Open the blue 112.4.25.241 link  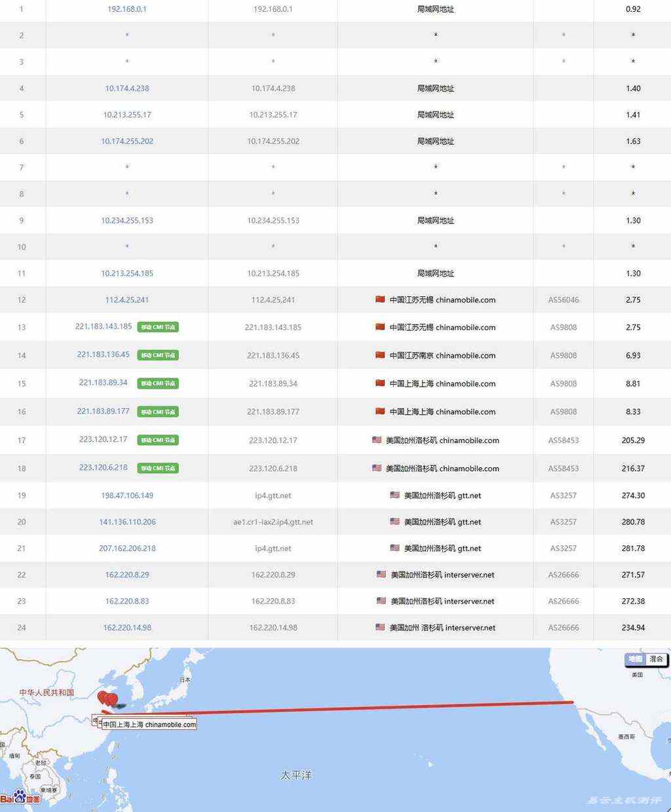point(127,300)
